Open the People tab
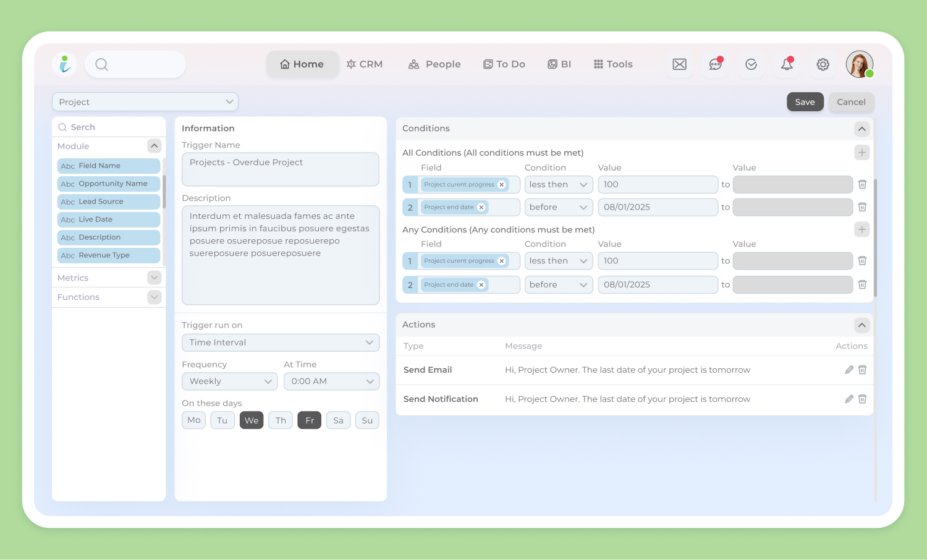927x560 pixels. 434,64
